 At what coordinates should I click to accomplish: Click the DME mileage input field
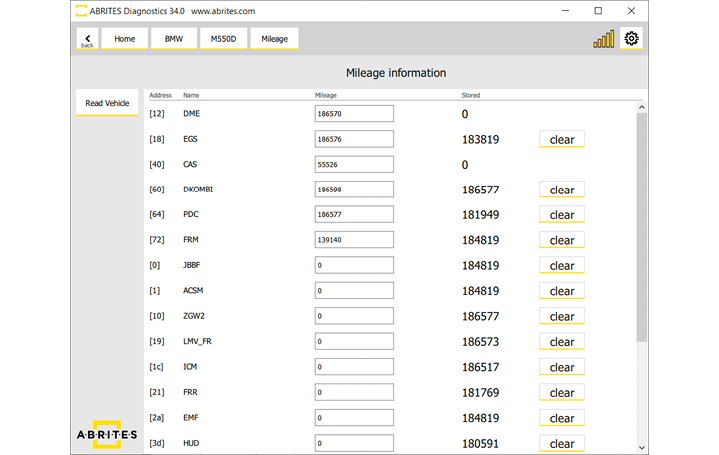click(354, 114)
